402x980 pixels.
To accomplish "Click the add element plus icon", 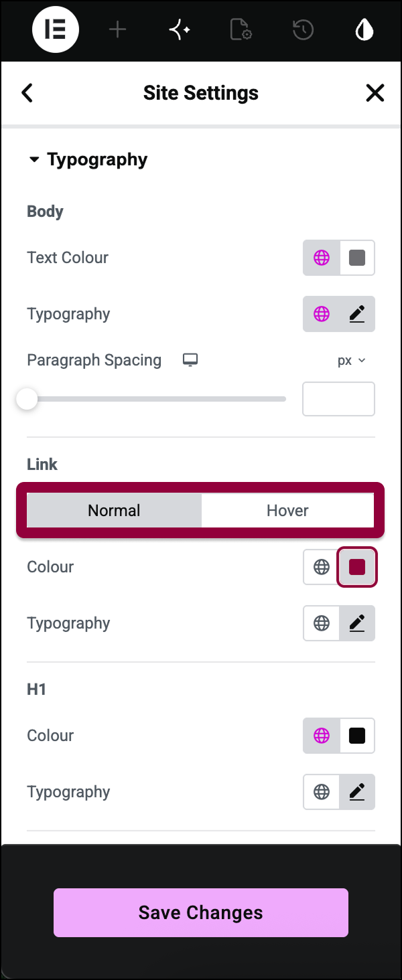I will [117, 29].
